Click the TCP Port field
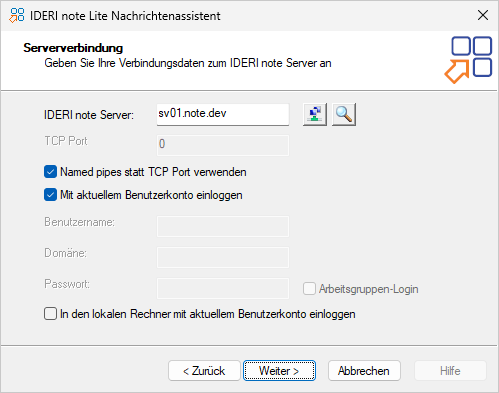The width and height of the screenshot is (499, 393). [x=223, y=145]
